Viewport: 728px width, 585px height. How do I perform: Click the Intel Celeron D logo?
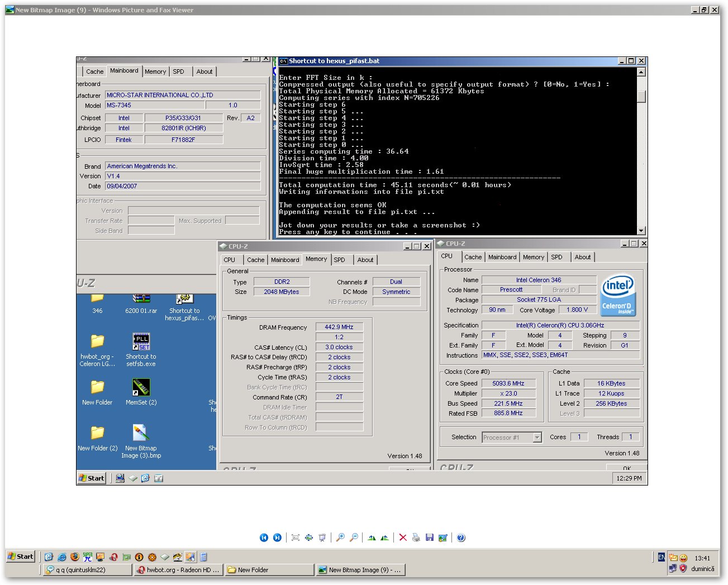click(617, 296)
